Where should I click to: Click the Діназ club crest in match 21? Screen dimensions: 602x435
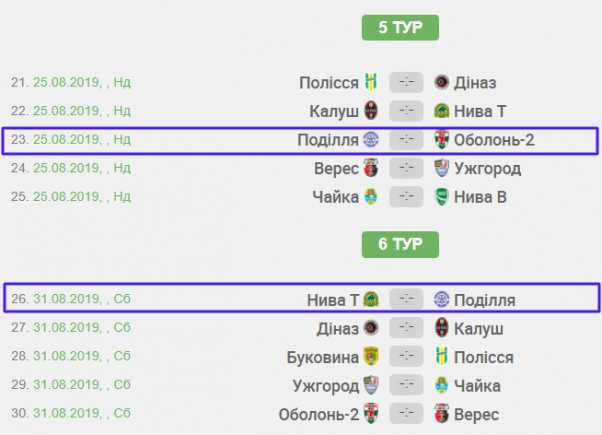point(442,82)
